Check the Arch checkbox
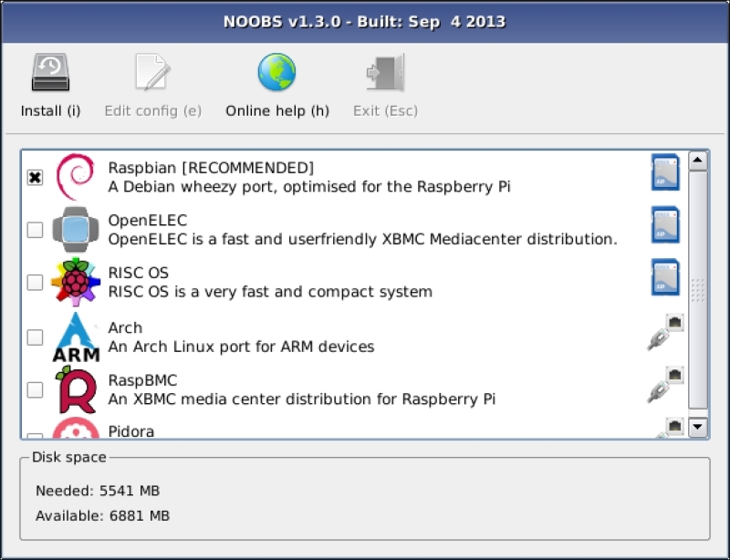This screenshot has width=730, height=560. (35, 337)
